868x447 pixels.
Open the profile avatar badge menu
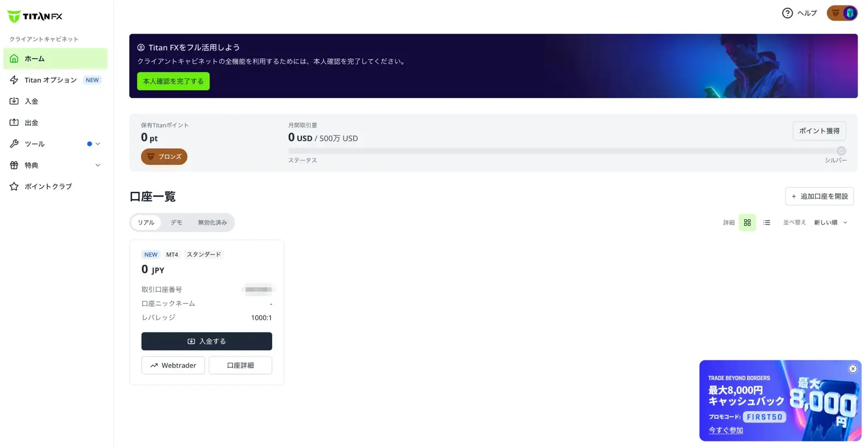pyautogui.click(x=842, y=13)
